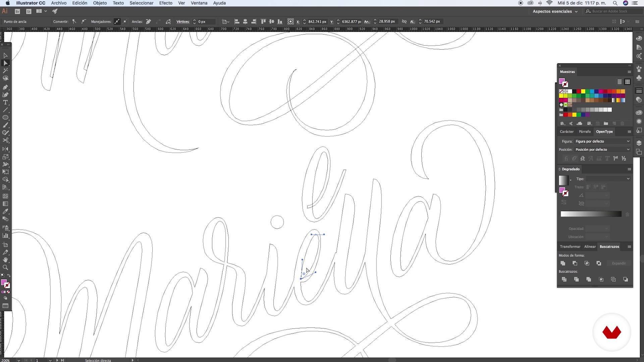Open the Efecto menu
The width and height of the screenshot is (644, 362).
[166, 3]
